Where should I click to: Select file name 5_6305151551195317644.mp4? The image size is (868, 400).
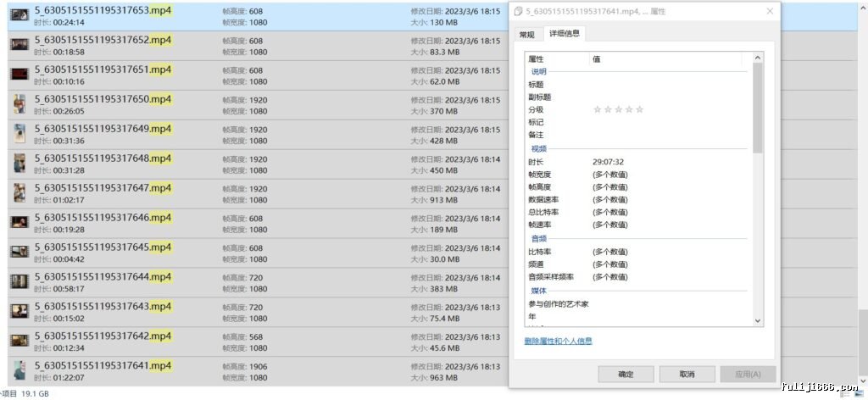(103, 276)
